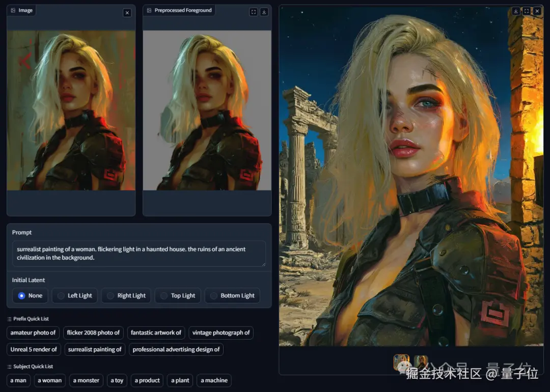Add prefix 'vintage photograph of'
Screen dimensions: 550x392
[221, 333]
